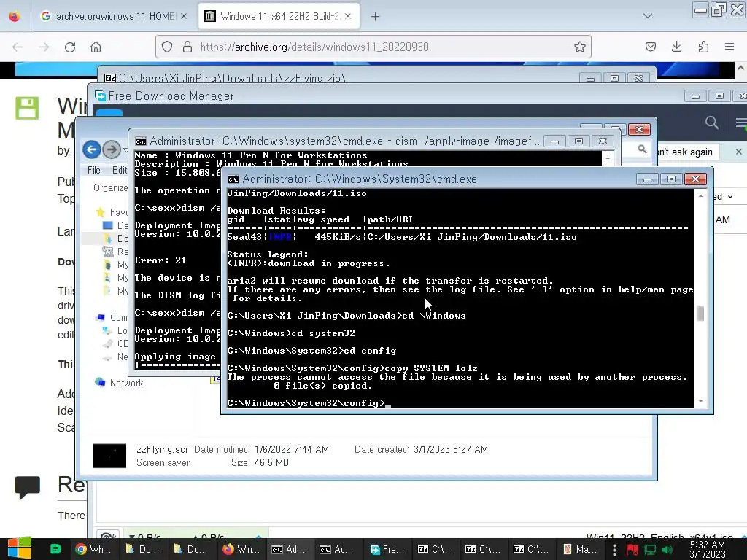Switch to Firefox Win... taskbar button
This screenshot has height=560, width=747.
pos(241,549)
